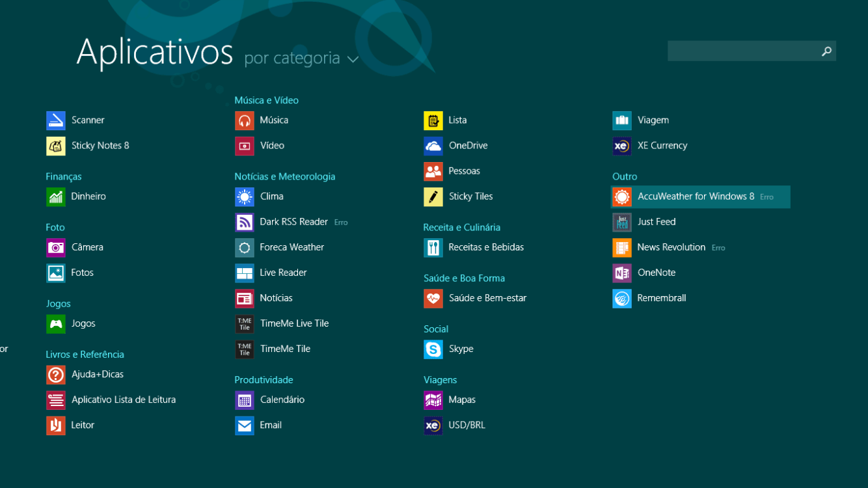
Task: Open Sticky Tiles pencil icon
Action: 433,197
